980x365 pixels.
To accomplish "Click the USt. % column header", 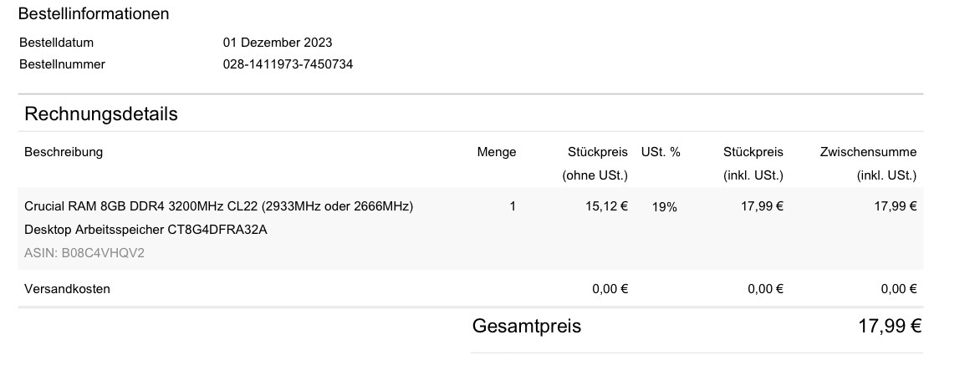I will [x=661, y=152].
